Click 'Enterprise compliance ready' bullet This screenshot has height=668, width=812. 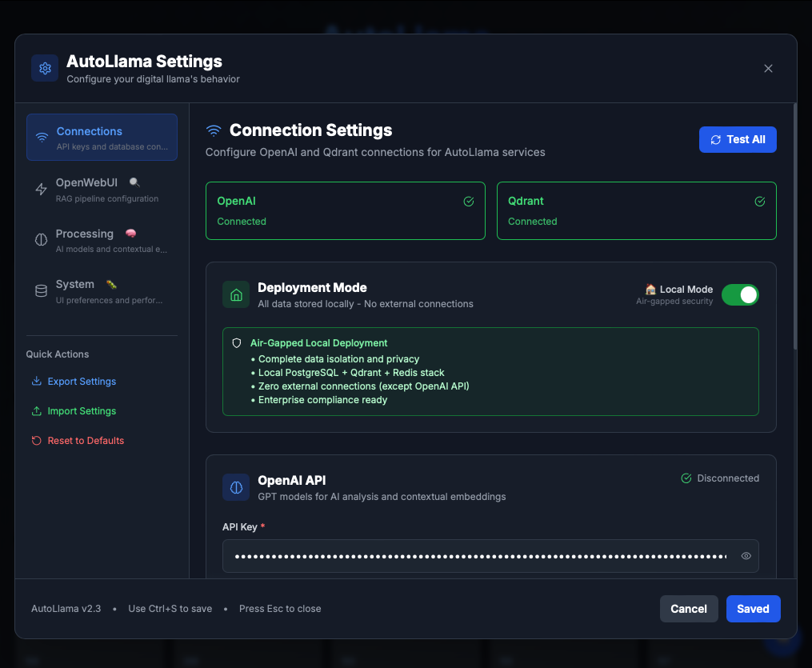point(319,400)
